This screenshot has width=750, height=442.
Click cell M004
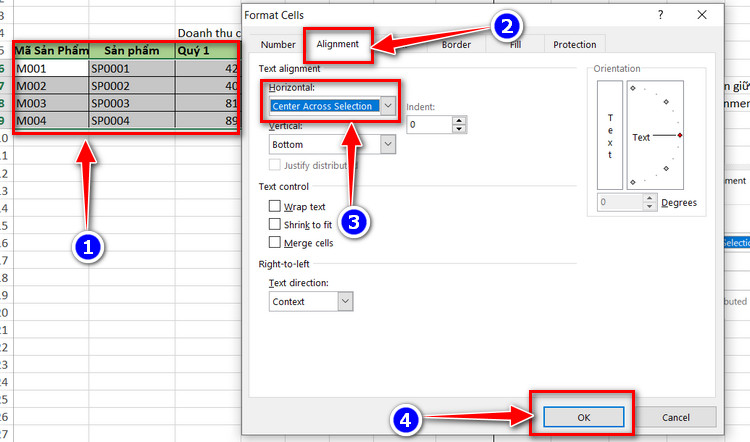point(52,121)
